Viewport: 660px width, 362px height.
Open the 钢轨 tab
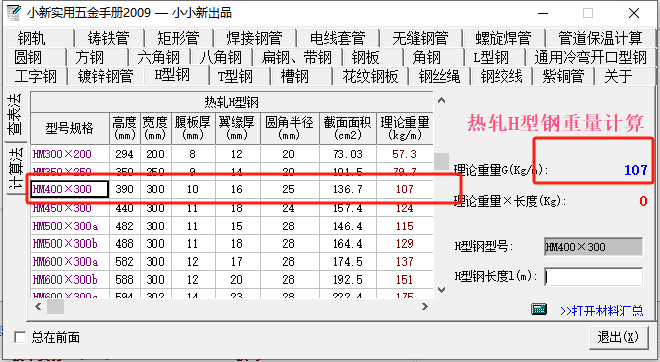32,38
